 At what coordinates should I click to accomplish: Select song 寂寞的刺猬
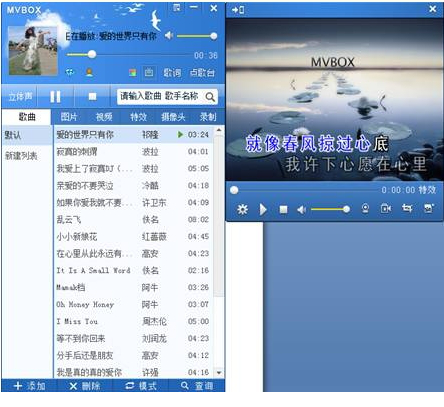(133, 152)
